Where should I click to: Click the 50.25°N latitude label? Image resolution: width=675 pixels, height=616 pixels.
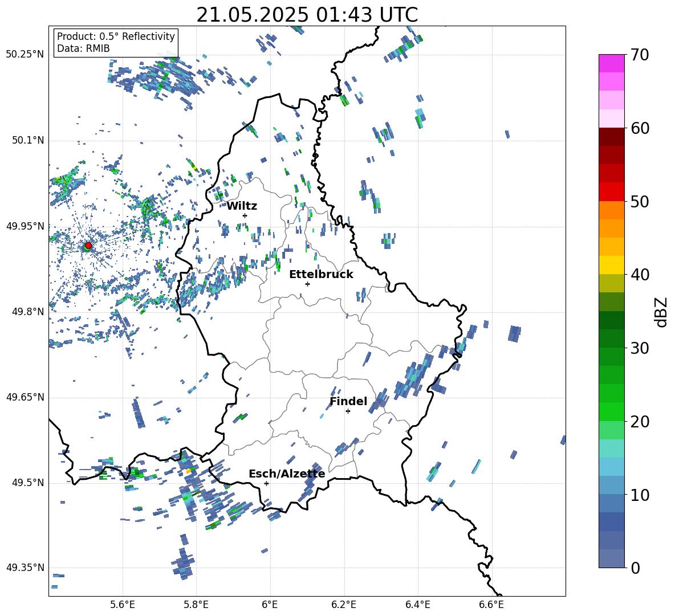pos(25,55)
